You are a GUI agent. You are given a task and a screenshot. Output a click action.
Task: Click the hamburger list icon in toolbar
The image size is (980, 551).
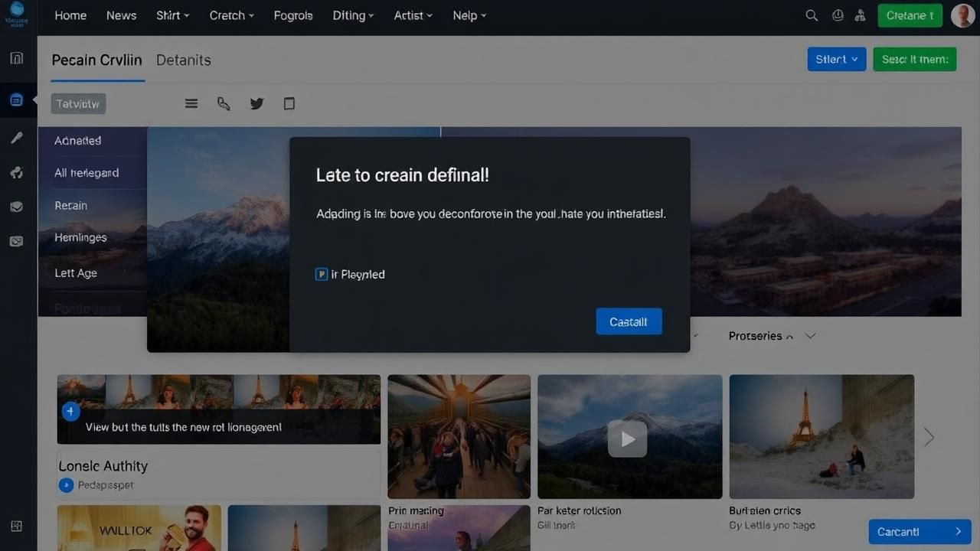coord(191,103)
